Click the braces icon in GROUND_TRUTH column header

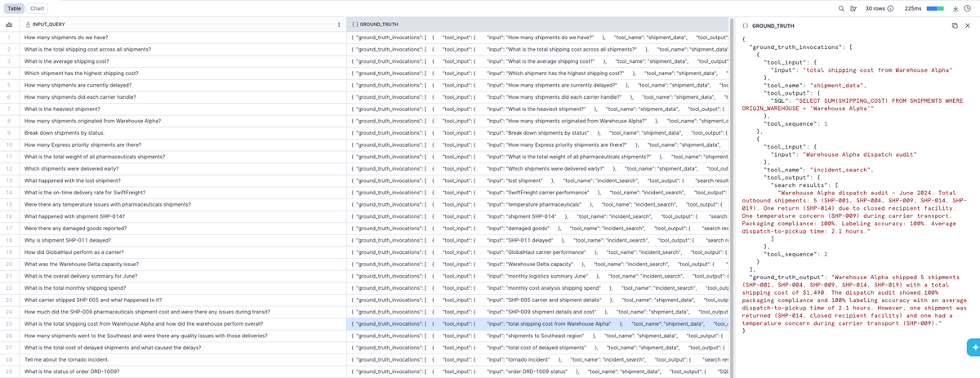tap(354, 24)
